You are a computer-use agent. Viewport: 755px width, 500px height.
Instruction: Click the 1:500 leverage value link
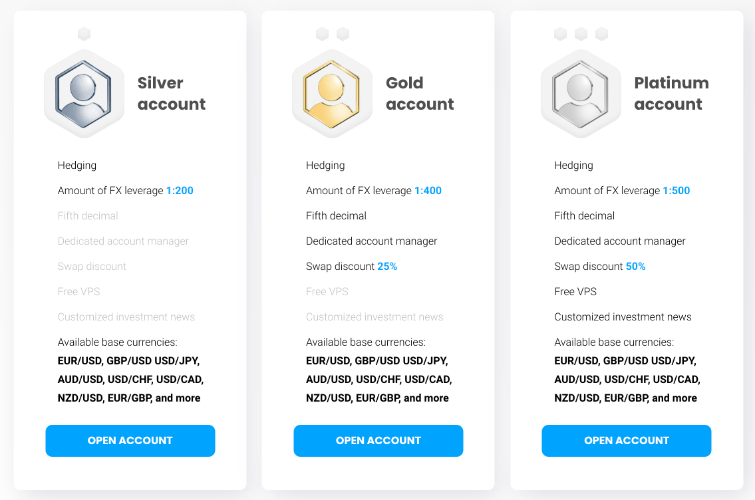pyautogui.click(x=677, y=190)
